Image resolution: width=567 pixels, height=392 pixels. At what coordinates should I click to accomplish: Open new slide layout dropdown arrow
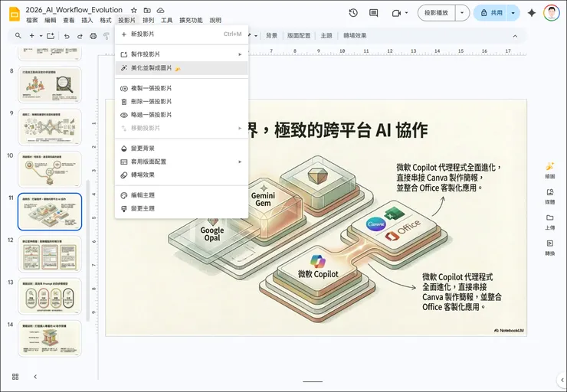pyautogui.click(x=41, y=36)
